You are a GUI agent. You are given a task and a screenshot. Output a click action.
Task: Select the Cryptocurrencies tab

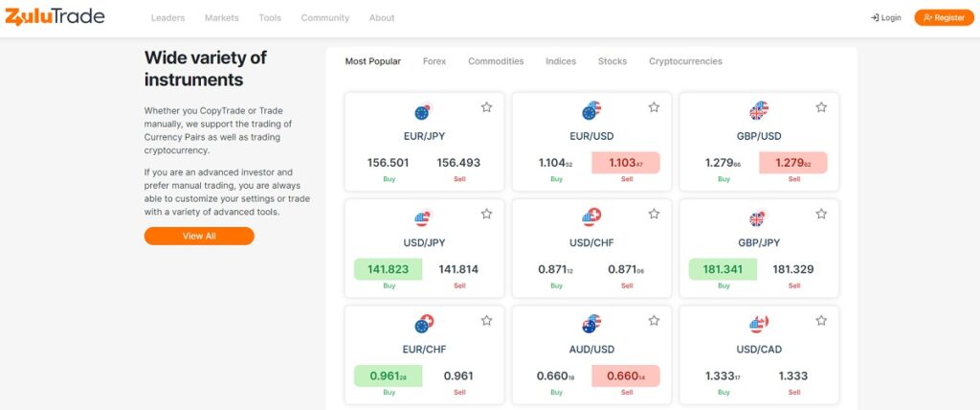(x=685, y=61)
